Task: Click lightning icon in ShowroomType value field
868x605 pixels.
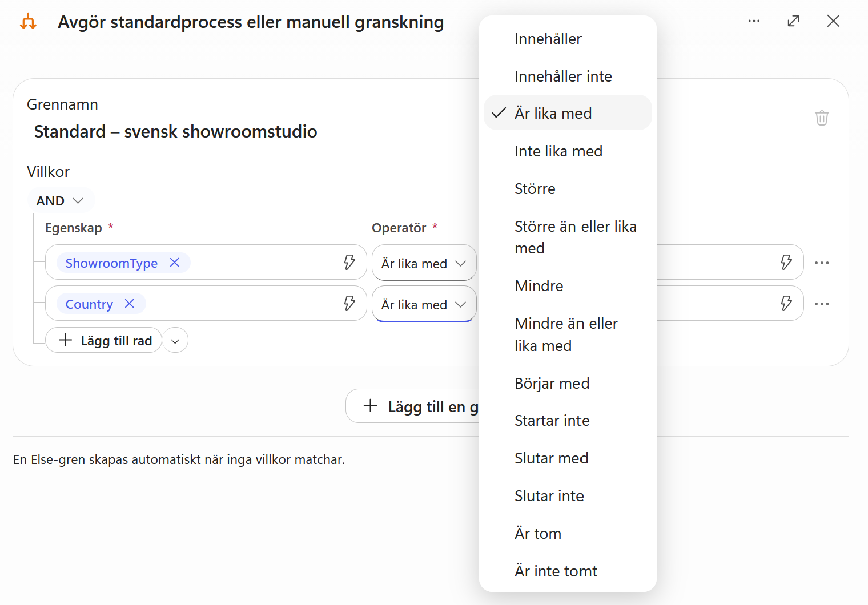Action: click(x=786, y=263)
